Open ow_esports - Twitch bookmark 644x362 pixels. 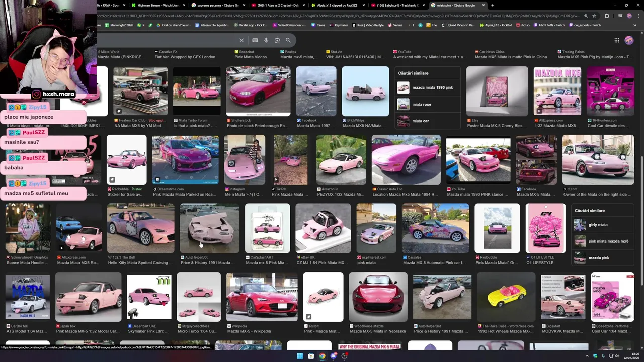tap(584, 25)
